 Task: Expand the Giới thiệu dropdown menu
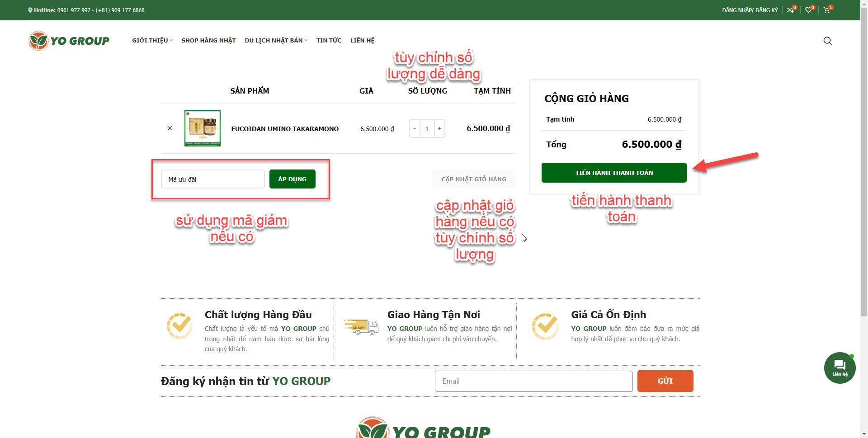[x=152, y=40]
